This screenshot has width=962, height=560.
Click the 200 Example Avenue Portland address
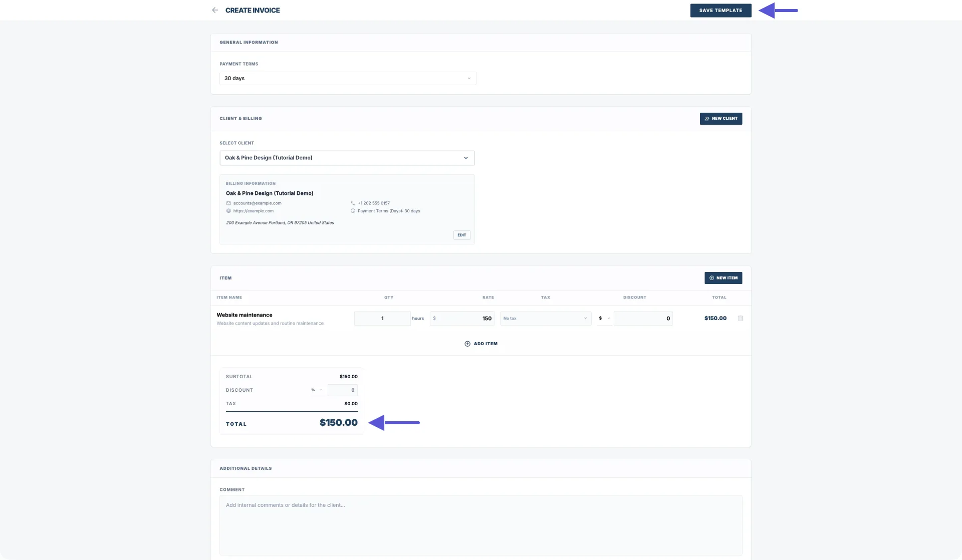click(280, 223)
